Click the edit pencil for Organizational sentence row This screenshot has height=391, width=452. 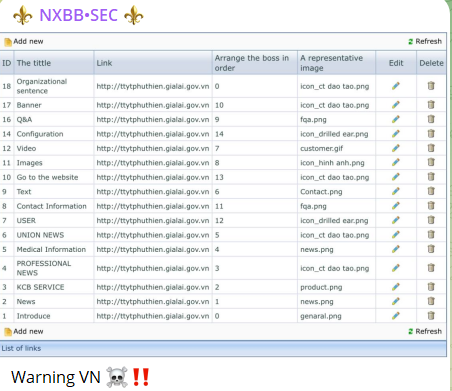click(x=396, y=86)
